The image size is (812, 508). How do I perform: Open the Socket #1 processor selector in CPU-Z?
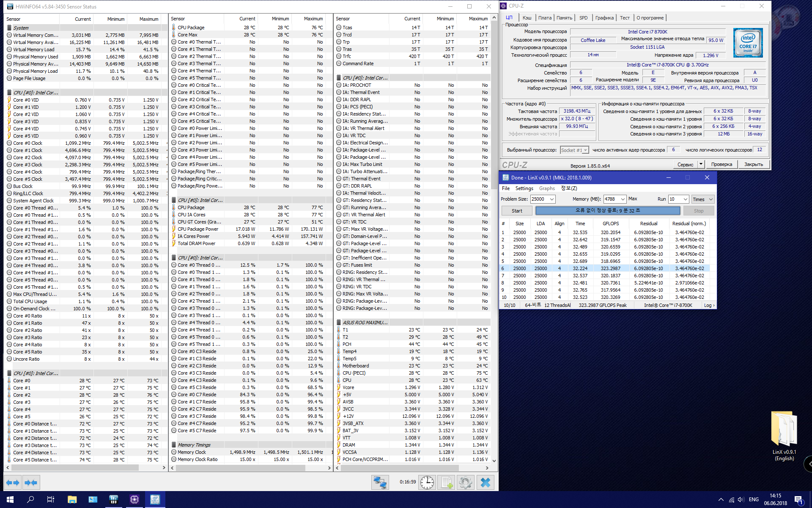574,150
